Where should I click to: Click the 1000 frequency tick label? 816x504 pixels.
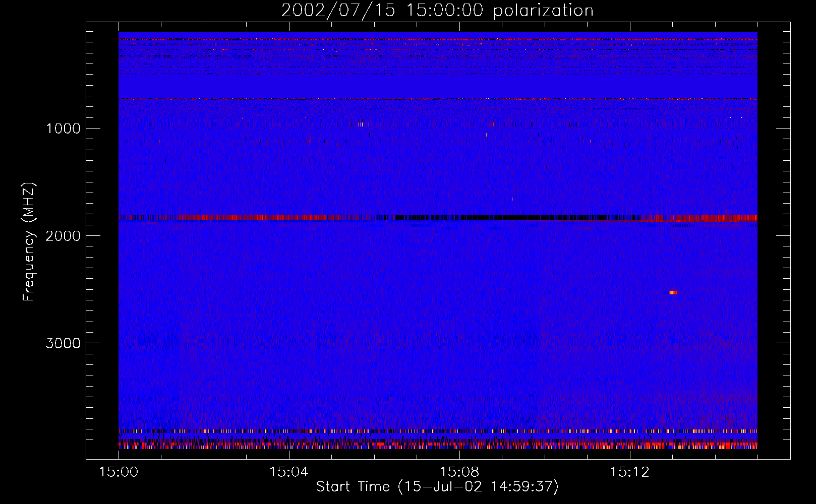(x=63, y=129)
